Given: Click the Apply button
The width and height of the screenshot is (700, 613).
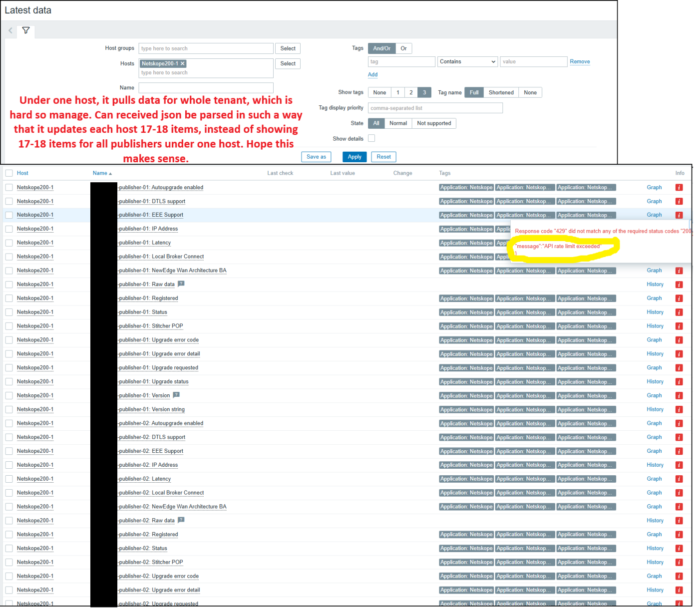Looking at the screenshot, I should point(354,157).
